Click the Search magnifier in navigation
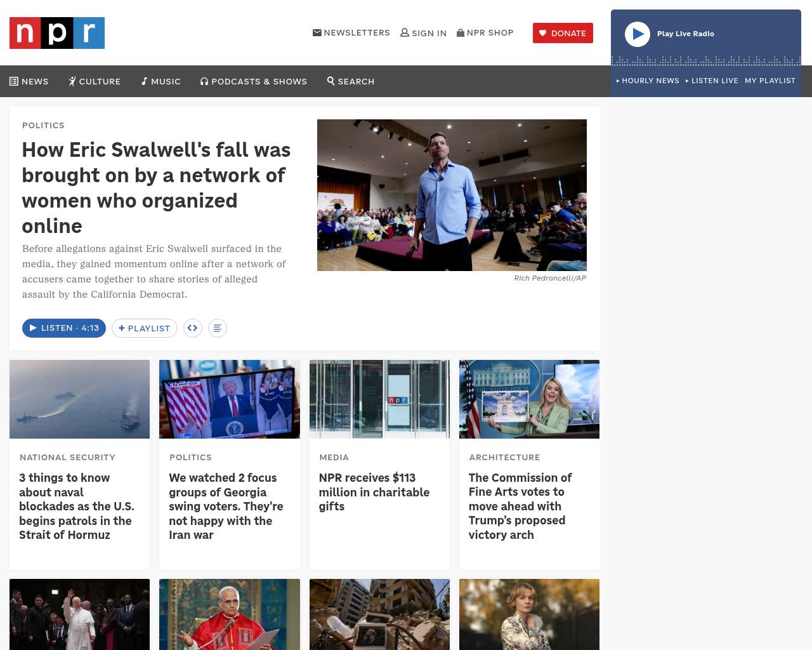Screen dimensions: 812x650 pos(351,81)
